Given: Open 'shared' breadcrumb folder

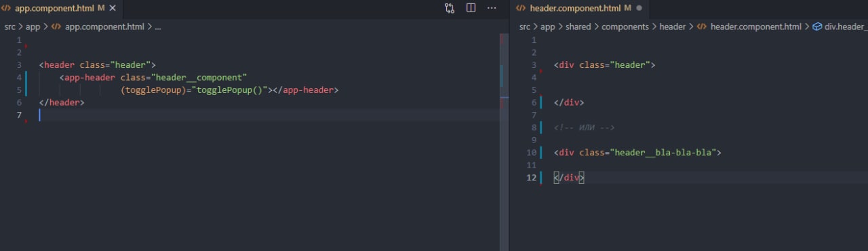Looking at the screenshot, I should coord(578,27).
